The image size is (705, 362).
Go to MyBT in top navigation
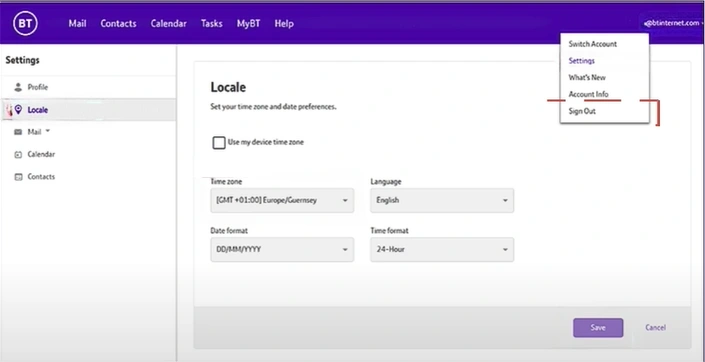pos(249,23)
